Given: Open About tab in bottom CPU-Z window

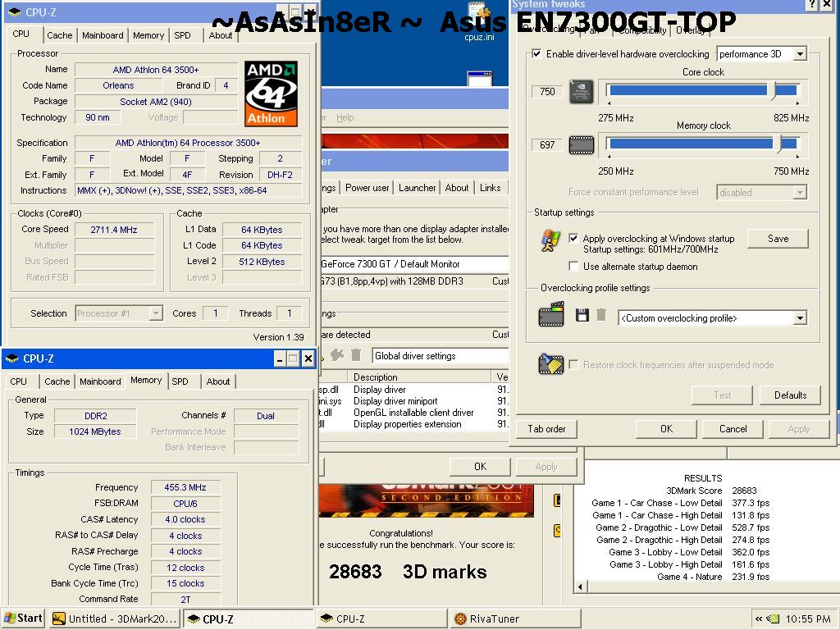Looking at the screenshot, I should point(218,381).
